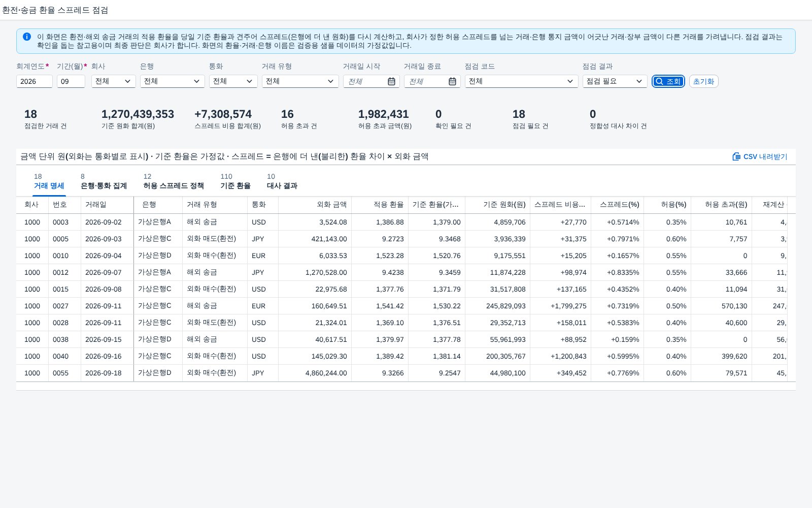Open the 거래 유형 dropdown
Viewport: 812px width, 508px height.
click(300, 81)
